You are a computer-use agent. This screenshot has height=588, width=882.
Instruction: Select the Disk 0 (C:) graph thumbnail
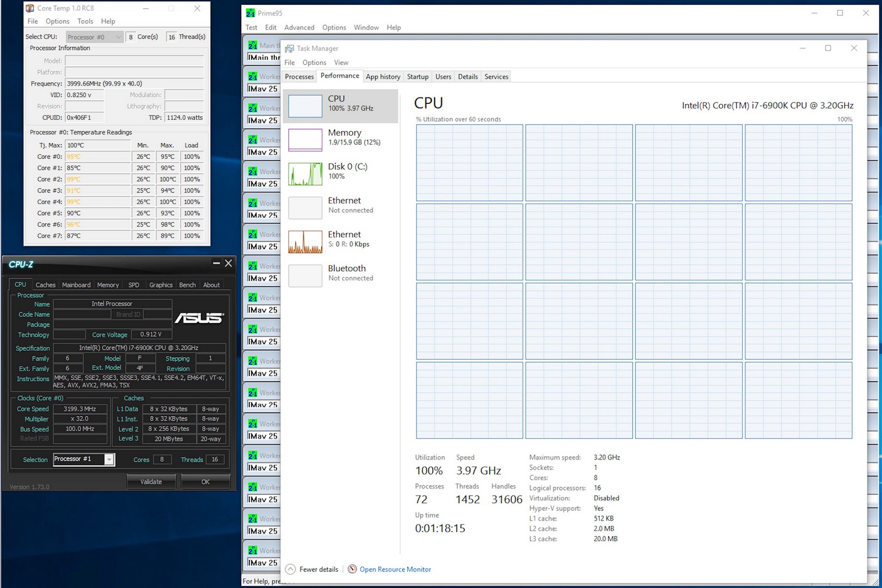click(305, 174)
